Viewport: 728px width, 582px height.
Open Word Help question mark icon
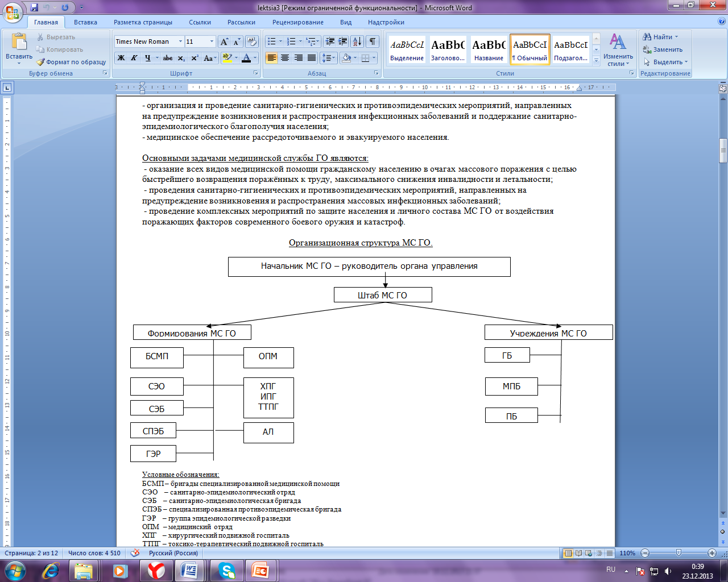[722, 22]
